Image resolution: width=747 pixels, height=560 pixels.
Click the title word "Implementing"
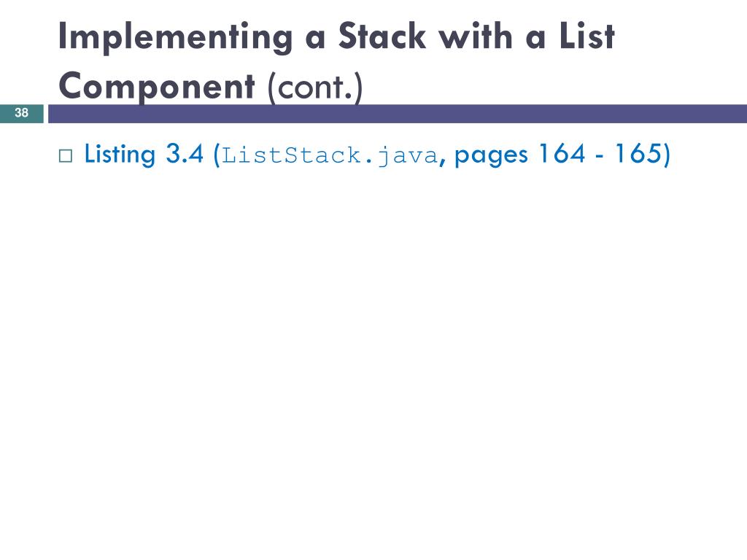175,37
